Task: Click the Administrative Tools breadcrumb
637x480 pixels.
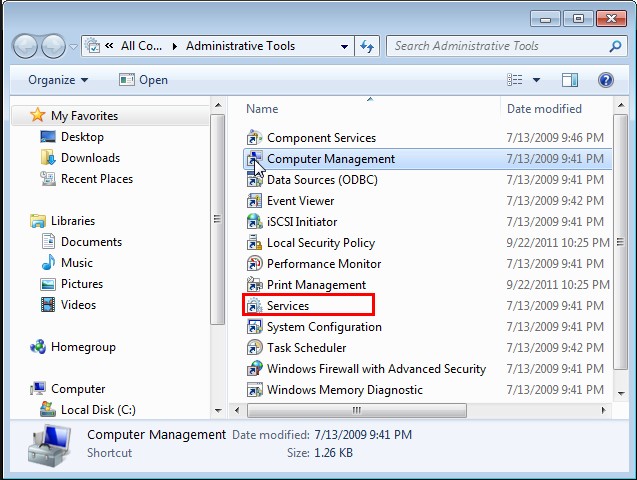Action: (x=240, y=46)
